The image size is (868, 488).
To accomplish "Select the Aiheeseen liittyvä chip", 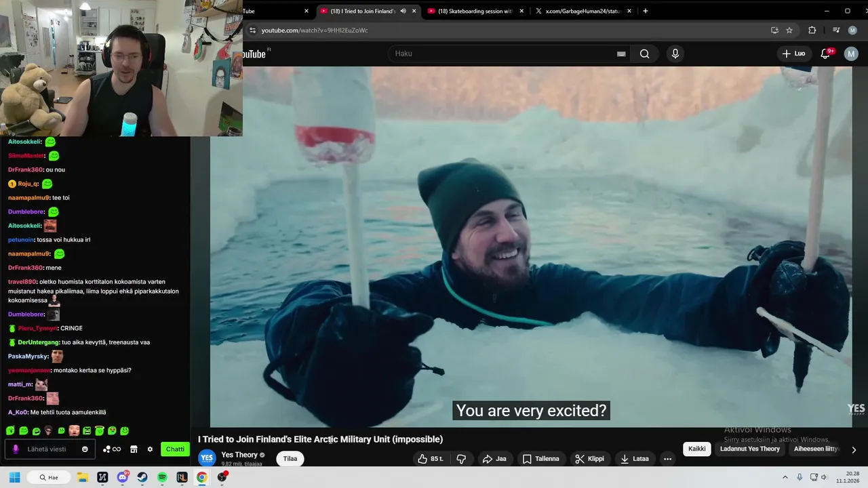I will click(816, 449).
